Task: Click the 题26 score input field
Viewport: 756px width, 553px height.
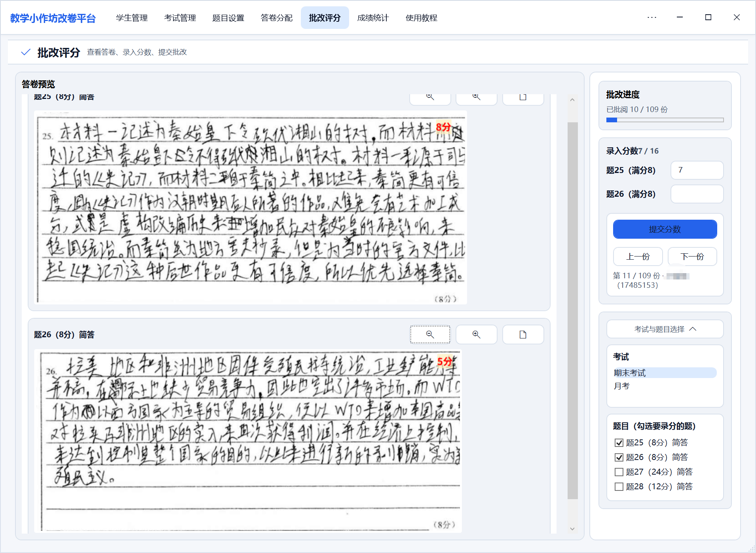Action: tap(697, 194)
